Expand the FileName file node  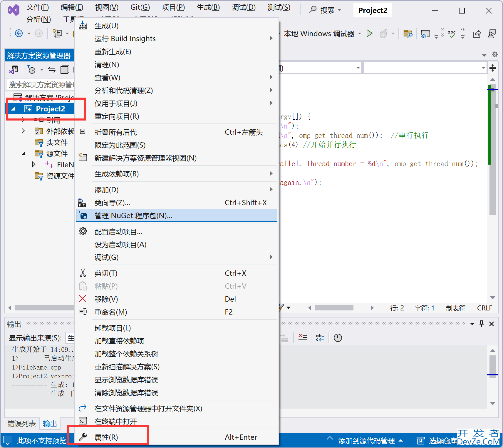34,164
